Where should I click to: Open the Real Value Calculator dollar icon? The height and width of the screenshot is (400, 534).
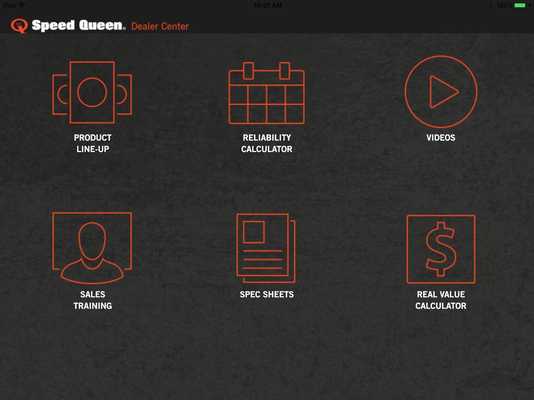pyautogui.click(x=441, y=249)
